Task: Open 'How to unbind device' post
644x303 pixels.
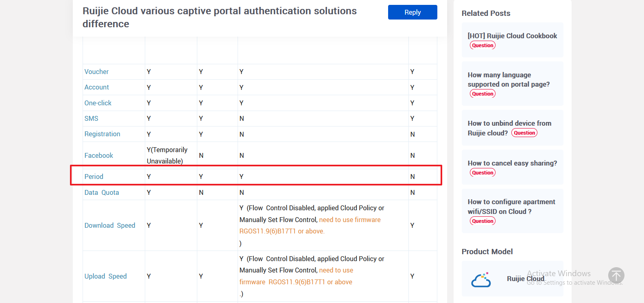Action: 509,128
